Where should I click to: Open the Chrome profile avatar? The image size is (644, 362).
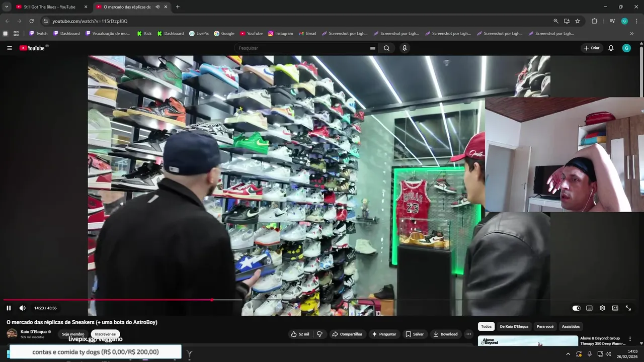point(624,21)
